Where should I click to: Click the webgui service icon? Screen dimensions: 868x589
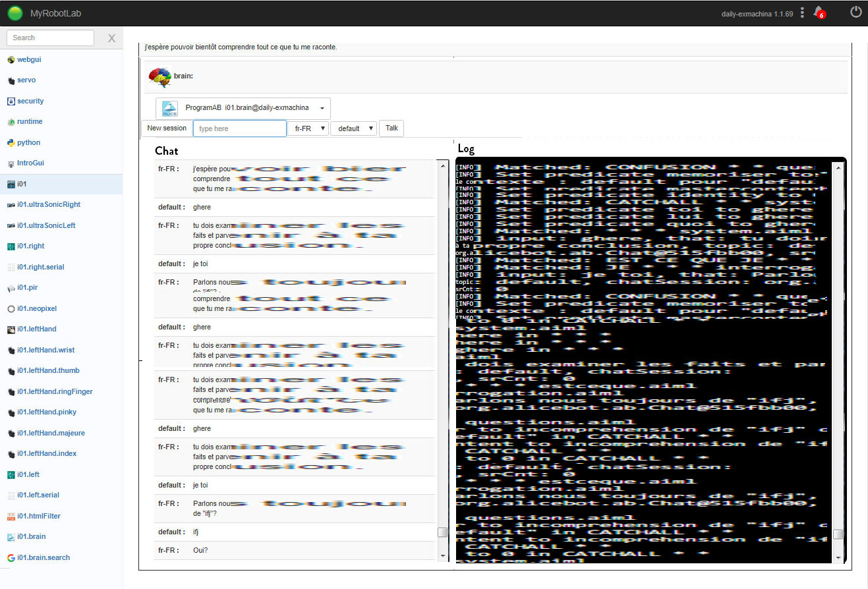11,60
